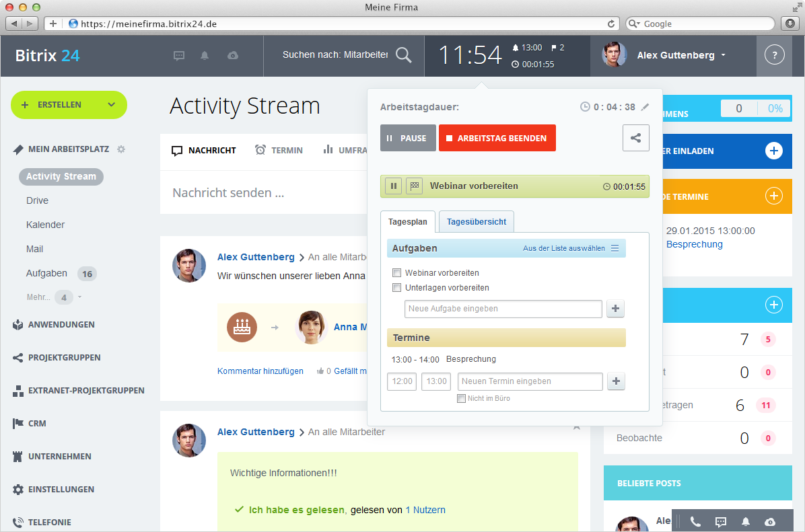Click the gear icon beside Mein Arbeitsplatz
This screenshot has height=532, width=805.
pos(121,149)
